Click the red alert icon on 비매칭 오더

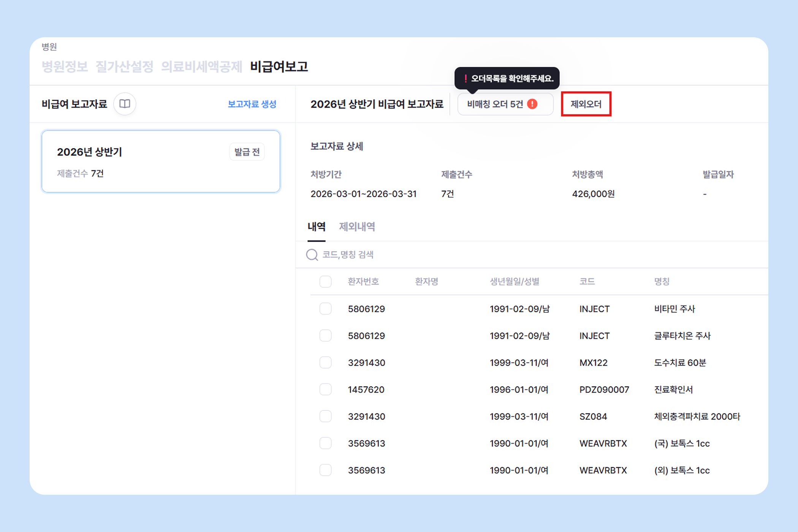click(532, 104)
